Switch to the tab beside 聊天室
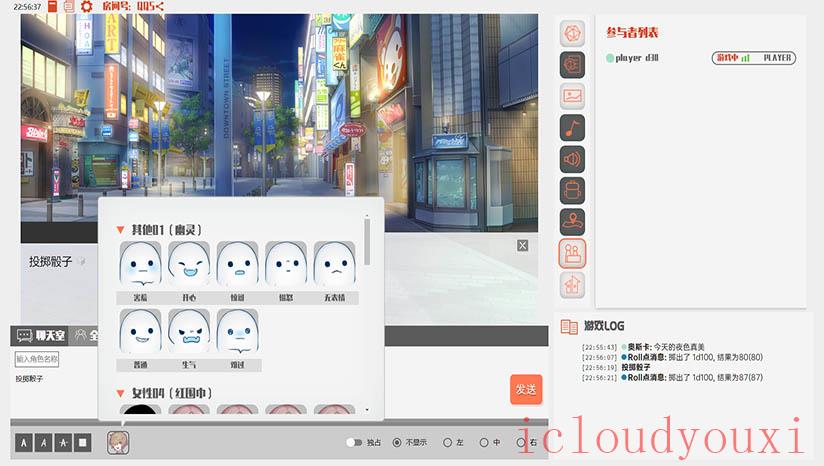This screenshot has height=466, width=824. (85, 335)
